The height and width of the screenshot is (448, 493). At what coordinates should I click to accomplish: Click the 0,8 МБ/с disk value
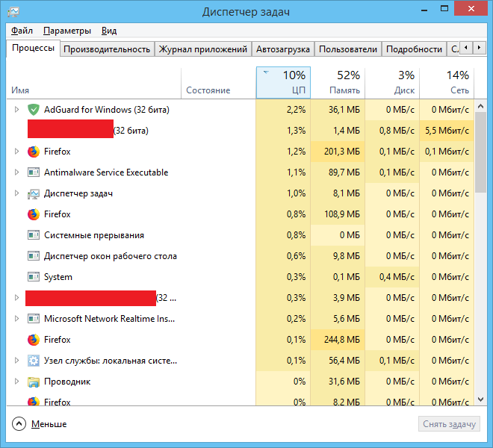397,131
